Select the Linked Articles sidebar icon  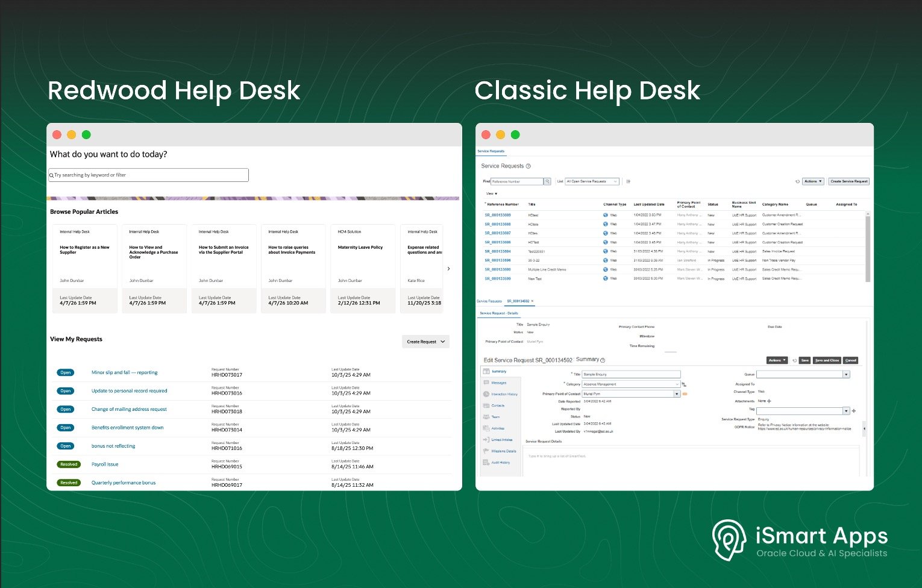click(486, 440)
